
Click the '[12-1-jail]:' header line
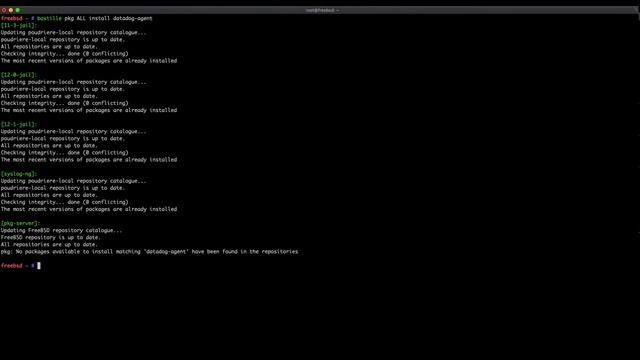pos(19,124)
